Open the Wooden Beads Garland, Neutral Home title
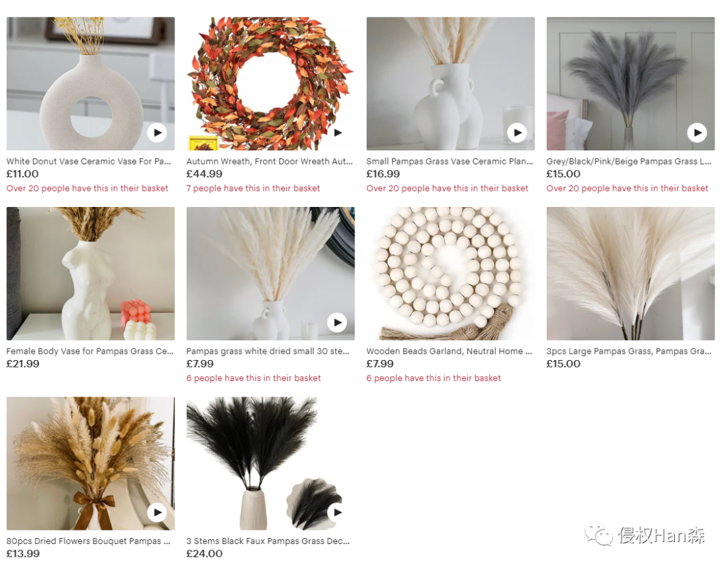The width and height of the screenshot is (728, 567). click(x=449, y=351)
